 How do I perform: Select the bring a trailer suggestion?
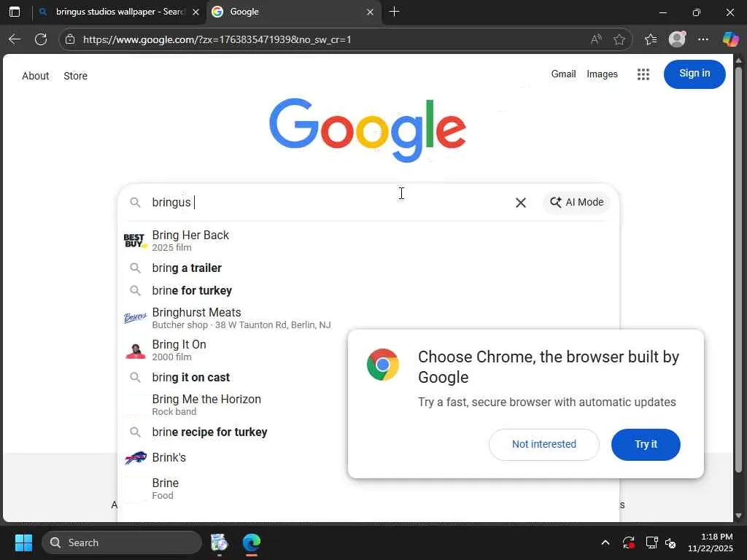coord(368,268)
